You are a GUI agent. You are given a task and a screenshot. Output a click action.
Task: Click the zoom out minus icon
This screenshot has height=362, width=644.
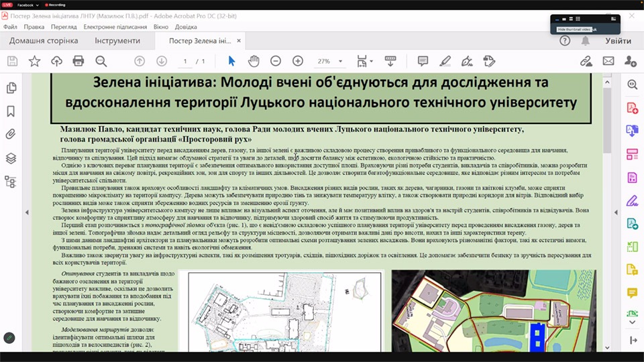point(276,61)
